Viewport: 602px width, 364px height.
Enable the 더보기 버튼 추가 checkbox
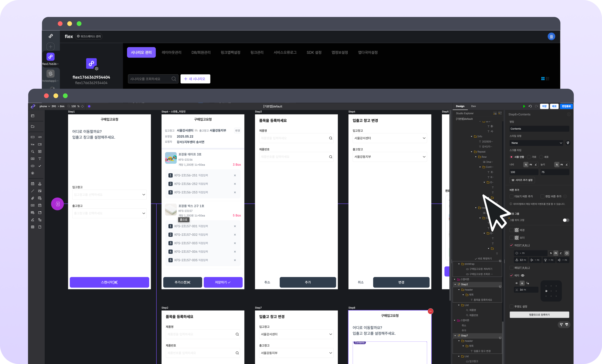pos(511,196)
